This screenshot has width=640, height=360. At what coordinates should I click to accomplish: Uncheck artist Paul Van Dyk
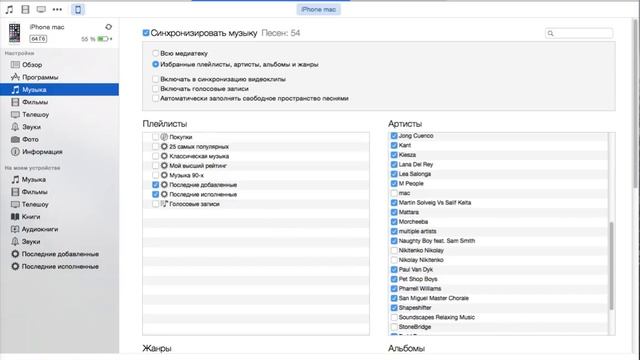pos(394,269)
